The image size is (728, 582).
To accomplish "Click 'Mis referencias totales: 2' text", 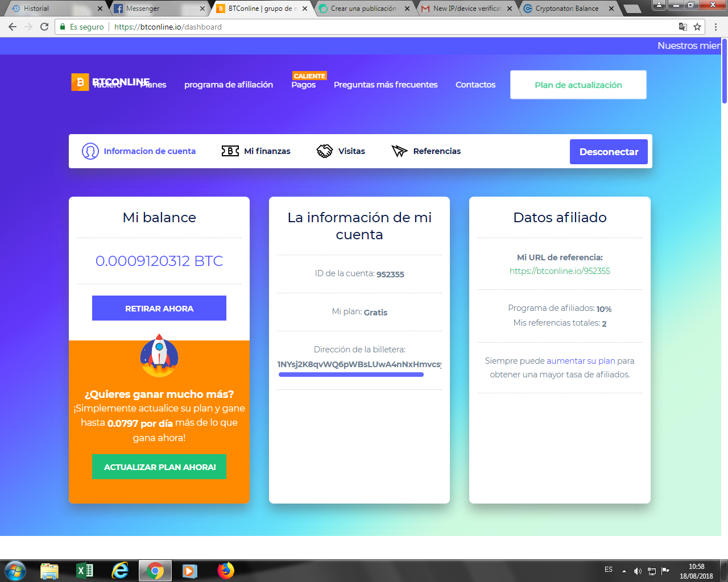I will 560,323.
